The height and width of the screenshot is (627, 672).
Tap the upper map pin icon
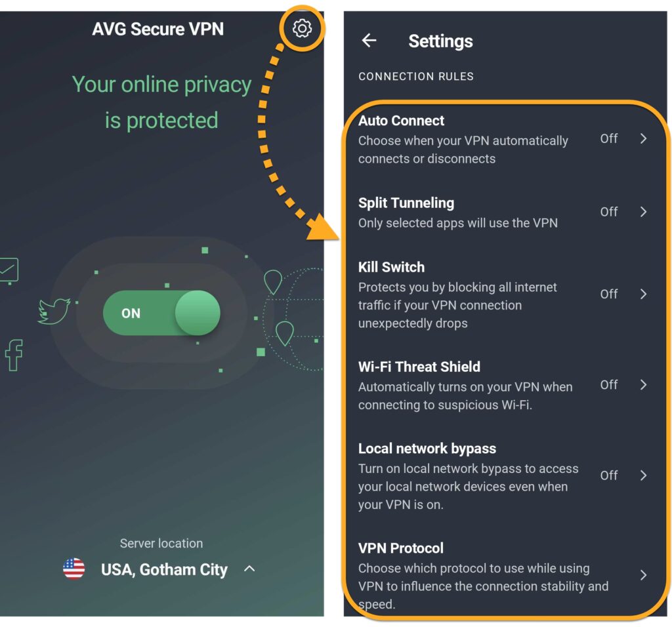pos(273,282)
